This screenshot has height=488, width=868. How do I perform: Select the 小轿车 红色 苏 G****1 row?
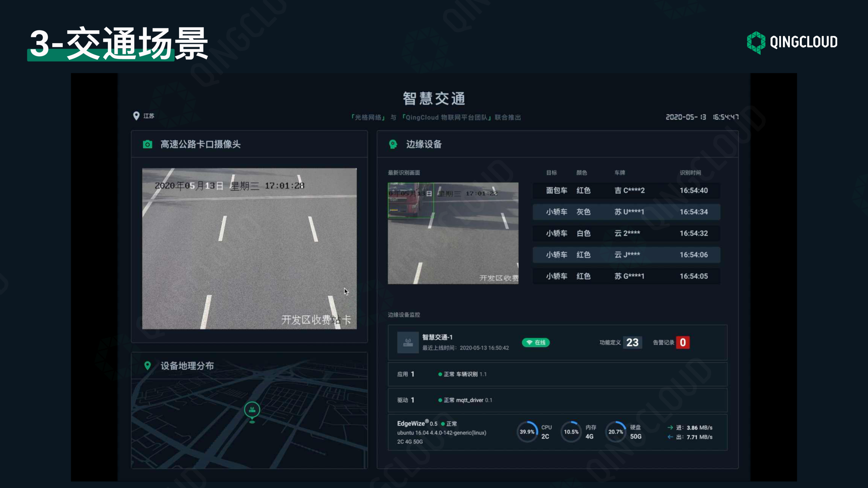(626, 276)
